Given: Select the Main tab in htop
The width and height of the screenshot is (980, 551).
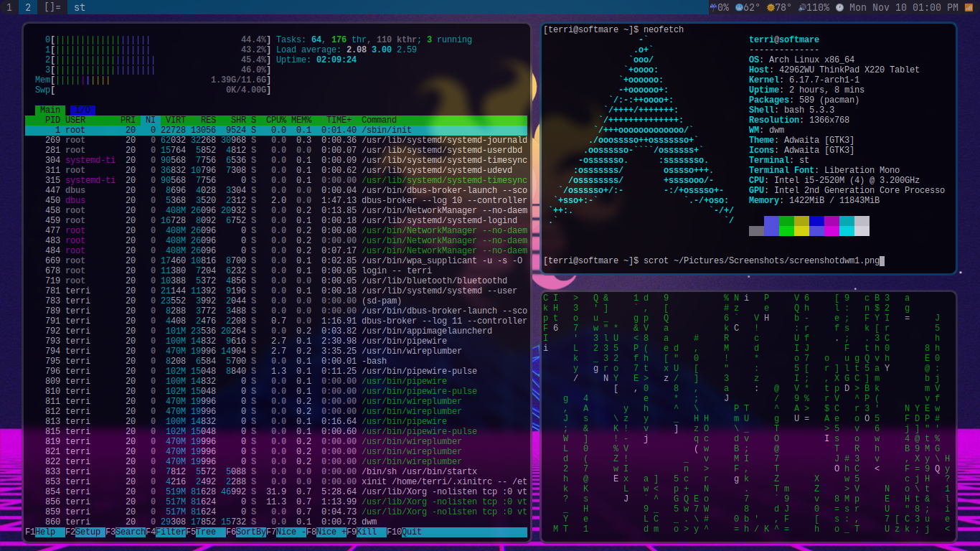Looking at the screenshot, I should click(50, 110).
